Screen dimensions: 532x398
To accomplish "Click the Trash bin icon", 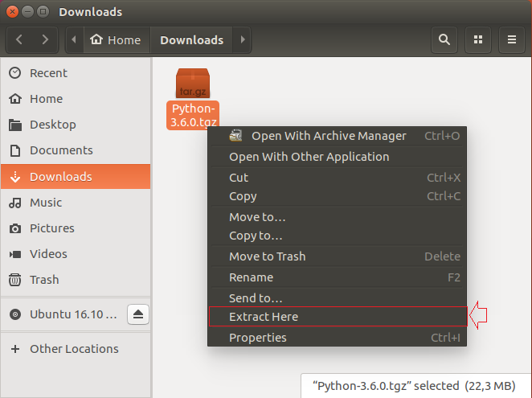I will tap(15, 280).
